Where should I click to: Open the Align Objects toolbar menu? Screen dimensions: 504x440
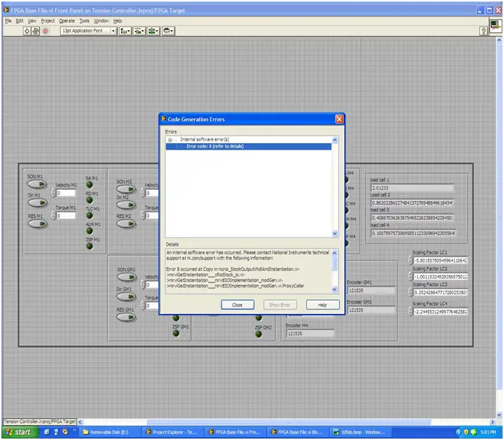point(125,31)
